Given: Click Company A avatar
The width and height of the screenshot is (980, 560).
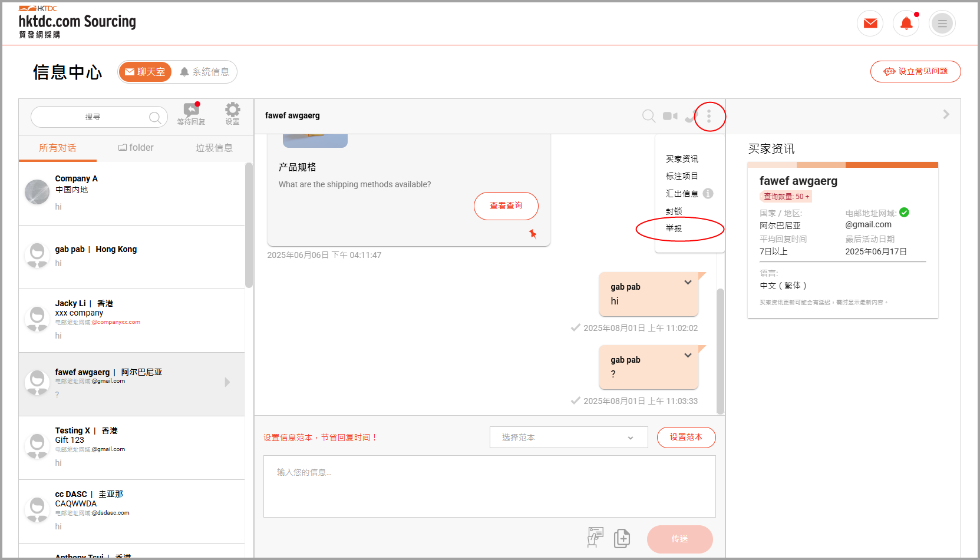Looking at the screenshot, I should [37, 192].
